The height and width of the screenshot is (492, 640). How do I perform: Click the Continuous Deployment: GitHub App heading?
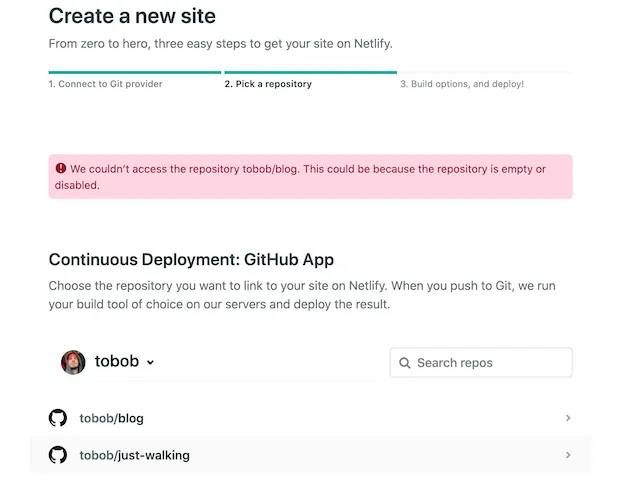[191, 259]
